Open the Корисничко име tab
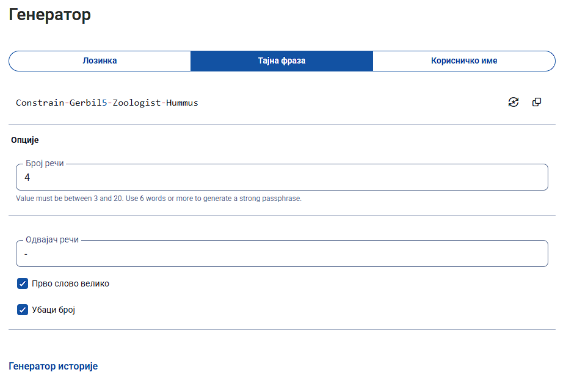Image resolution: width=588 pixels, height=372 pixels. point(463,61)
